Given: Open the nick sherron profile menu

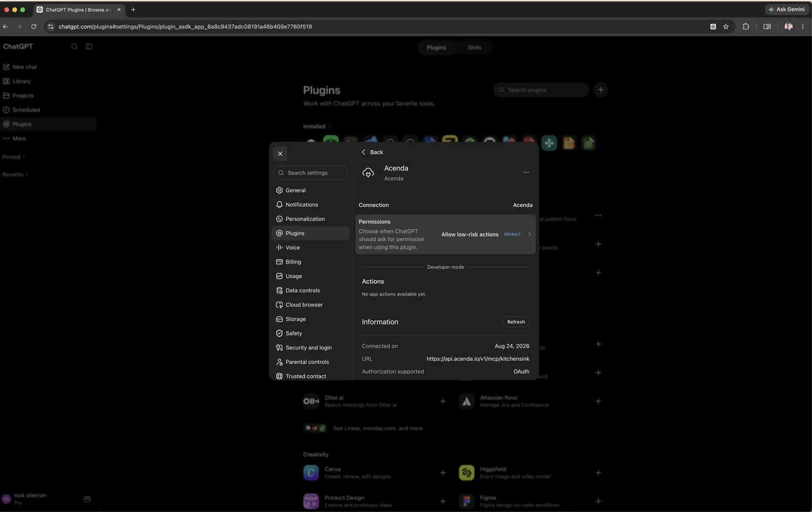Looking at the screenshot, I should click(x=30, y=499).
